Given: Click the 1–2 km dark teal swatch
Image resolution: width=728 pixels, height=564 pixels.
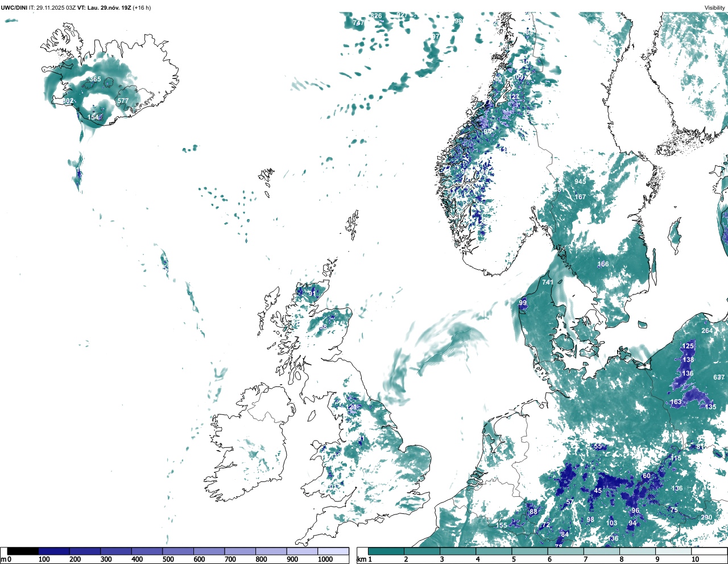Looking at the screenshot, I should click(x=386, y=551).
